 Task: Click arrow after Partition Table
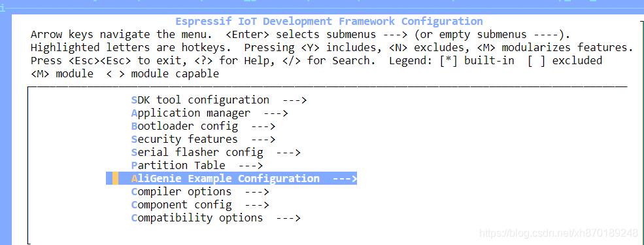tap(250, 166)
